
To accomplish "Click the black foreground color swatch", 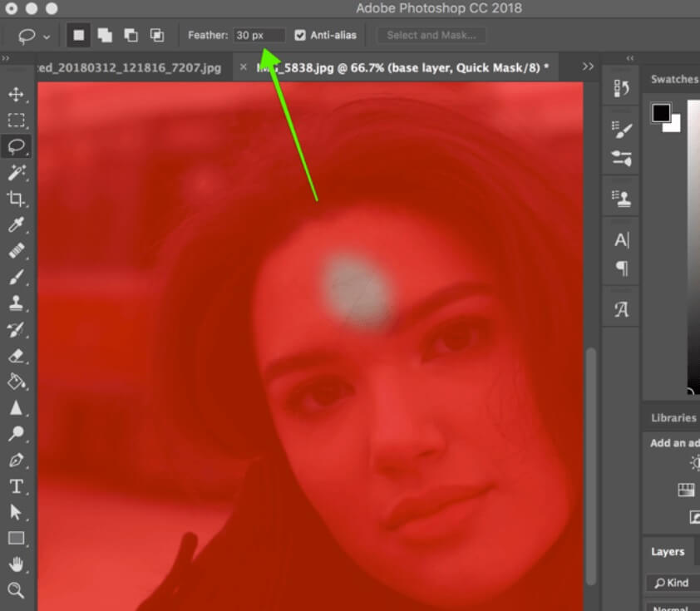I will click(661, 113).
